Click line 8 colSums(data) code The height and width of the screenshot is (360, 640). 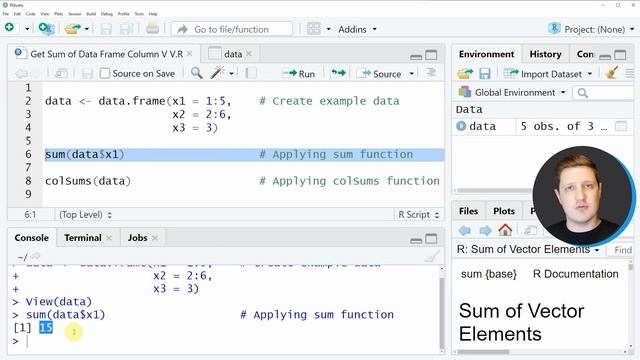click(88, 181)
